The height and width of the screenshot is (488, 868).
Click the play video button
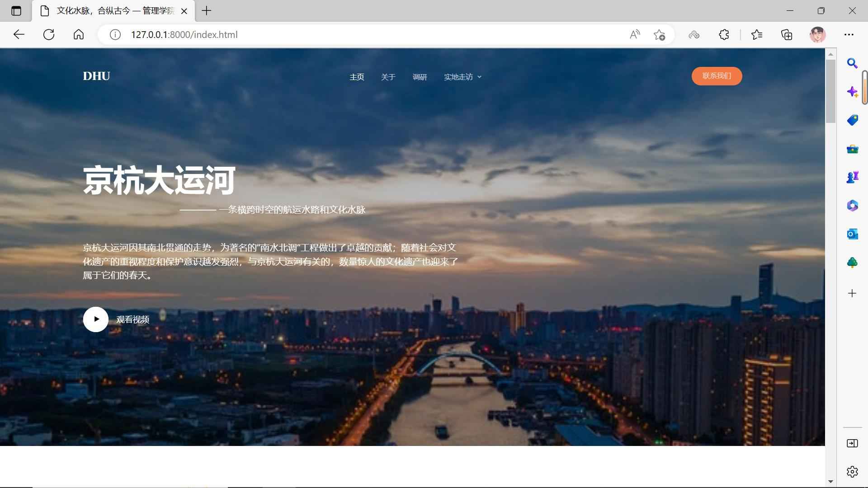click(96, 319)
